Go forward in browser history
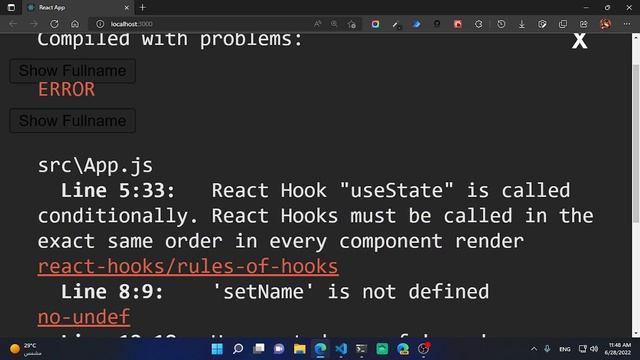 pos(33,24)
